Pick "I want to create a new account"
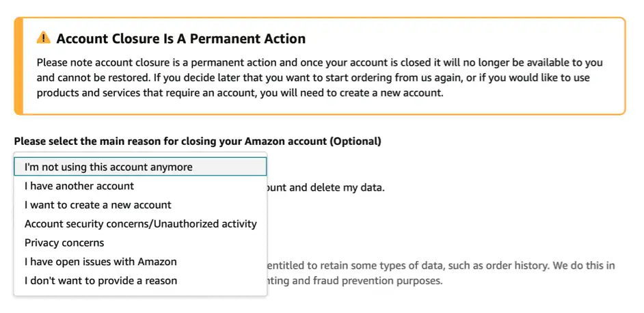Image resolution: width=644 pixels, height=313 pixels. (98, 205)
